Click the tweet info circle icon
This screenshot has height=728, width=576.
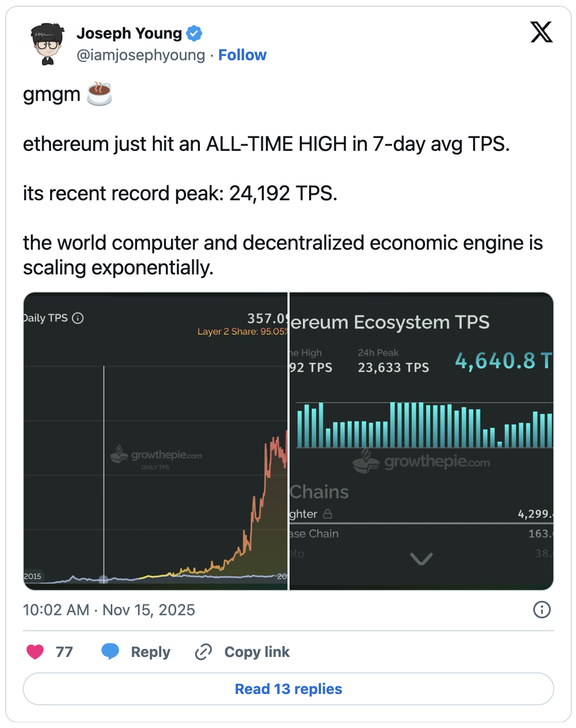tap(541, 610)
